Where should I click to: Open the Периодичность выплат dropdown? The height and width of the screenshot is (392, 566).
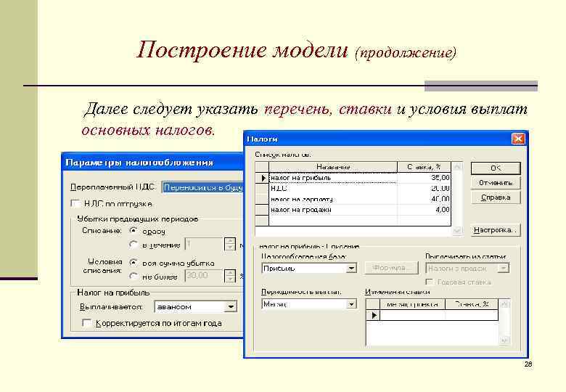351,304
